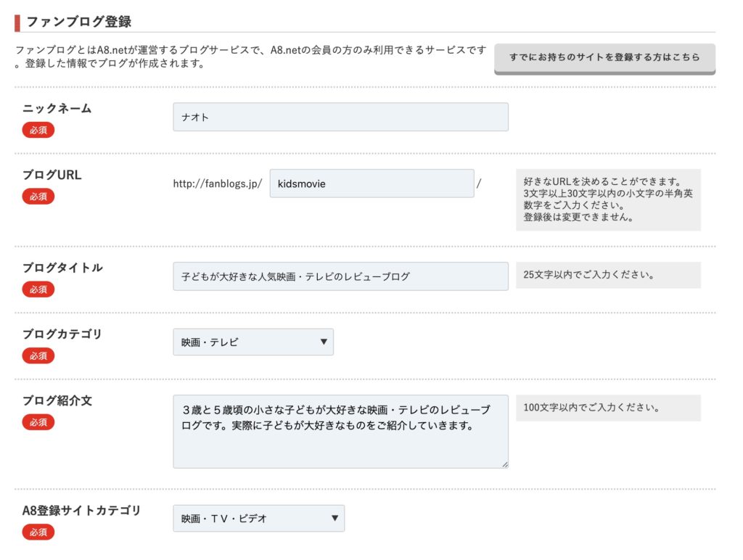Click the fan blog service description paragraph

click(x=250, y=57)
